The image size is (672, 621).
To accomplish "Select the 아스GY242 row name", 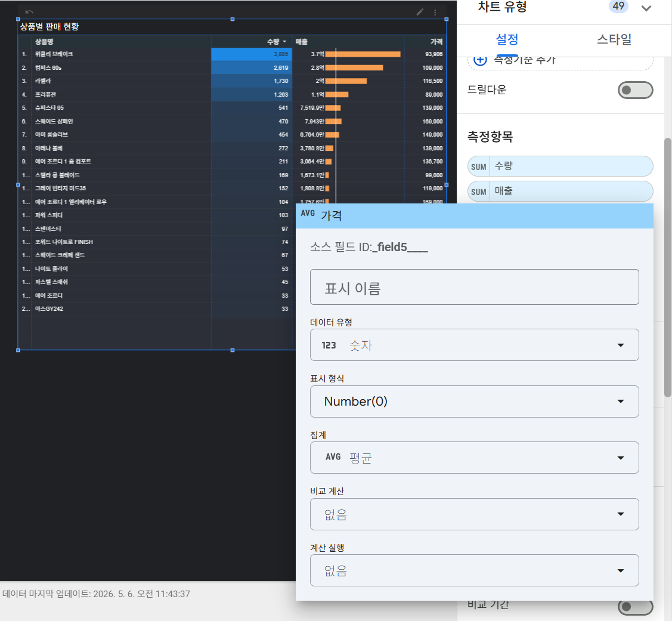I will click(49, 309).
